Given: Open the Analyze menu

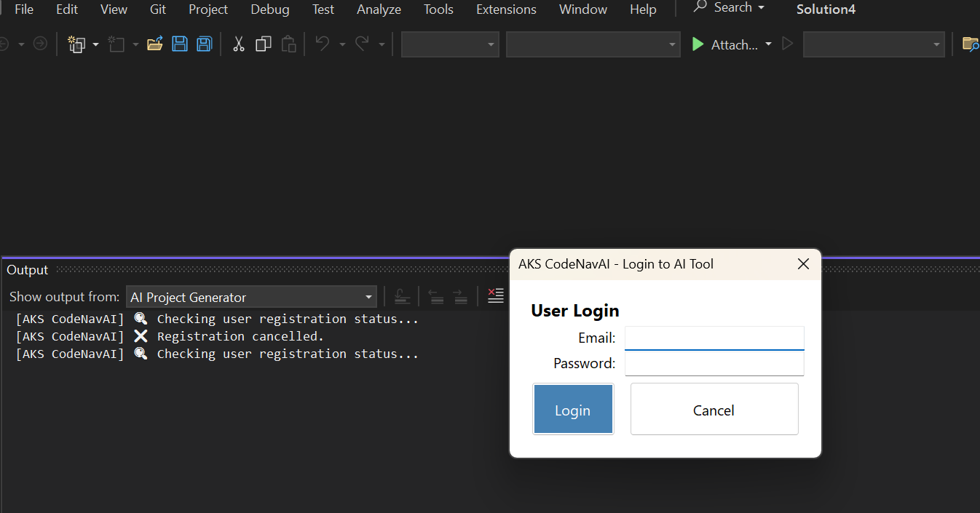Looking at the screenshot, I should point(379,9).
